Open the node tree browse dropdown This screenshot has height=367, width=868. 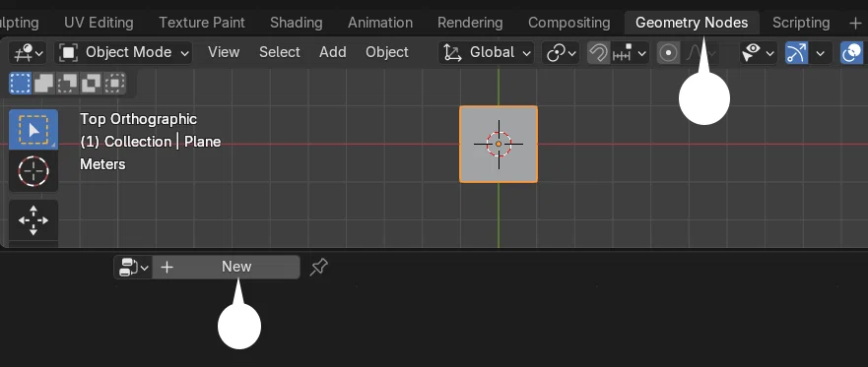pyautogui.click(x=133, y=267)
